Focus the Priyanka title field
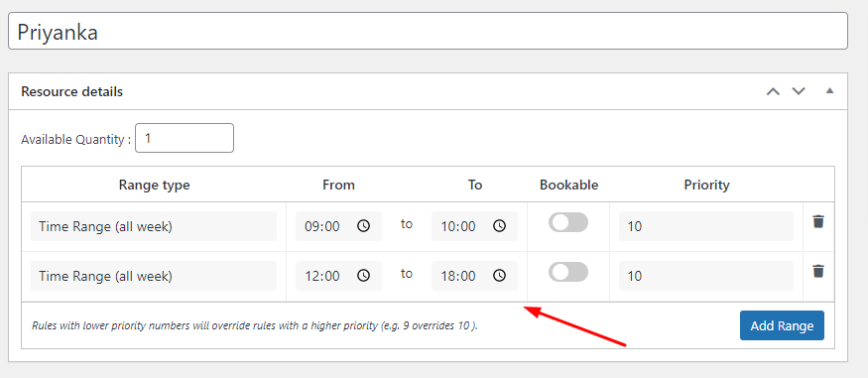Viewport: 868px width, 378px height. pos(428,31)
